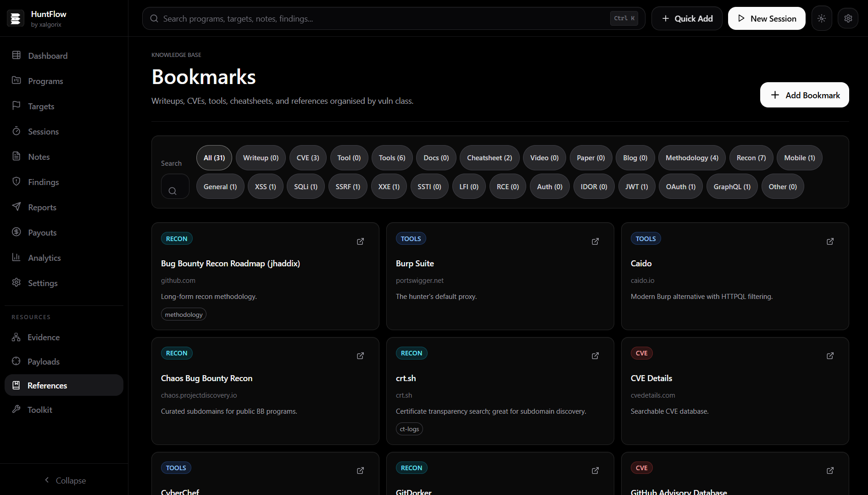Open Caido bookmark title

[641, 264]
